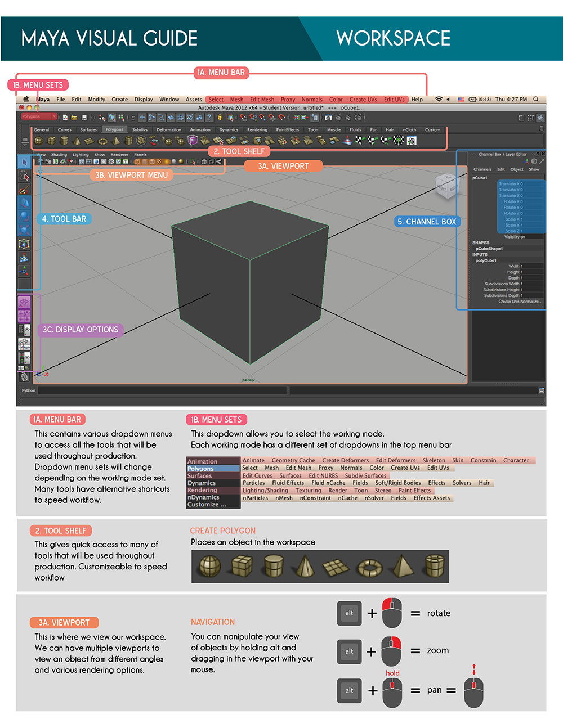Open Object menu in Channel Box
The height and width of the screenshot is (728, 563).
point(517,169)
